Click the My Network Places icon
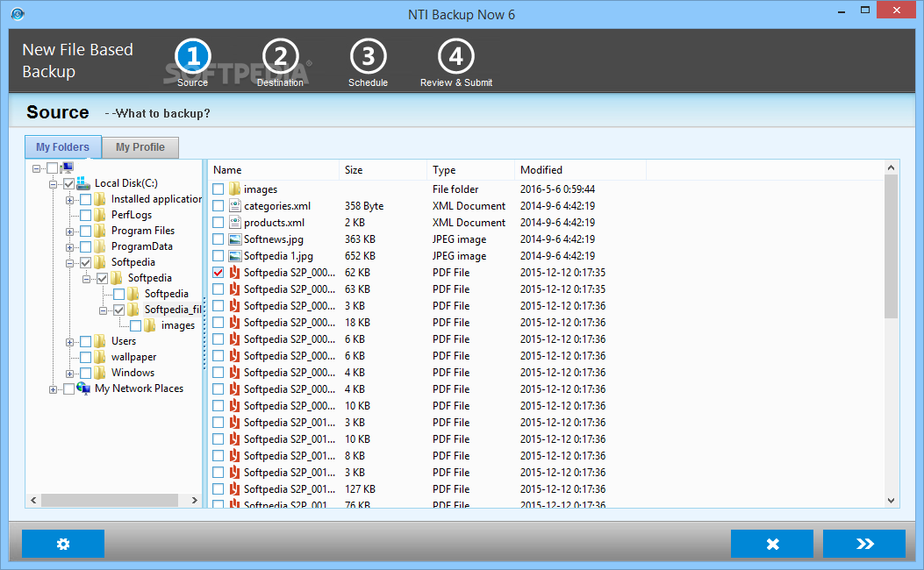Image resolution: width=924 pixels, height=570 pixels. [x=83, y=388]
